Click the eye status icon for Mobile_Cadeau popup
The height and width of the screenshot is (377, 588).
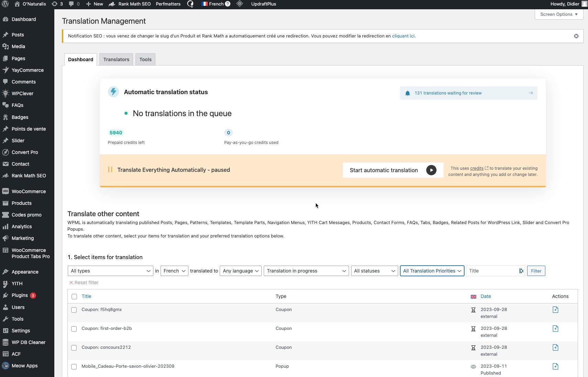pyautogui.click(x=473, y=367)
